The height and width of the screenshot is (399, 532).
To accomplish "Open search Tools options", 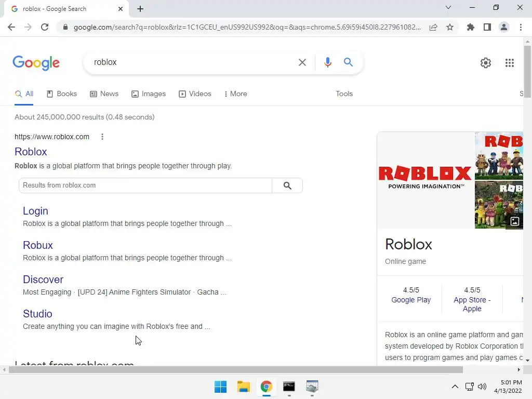I will pyautogui.click(x=344, y=94).
